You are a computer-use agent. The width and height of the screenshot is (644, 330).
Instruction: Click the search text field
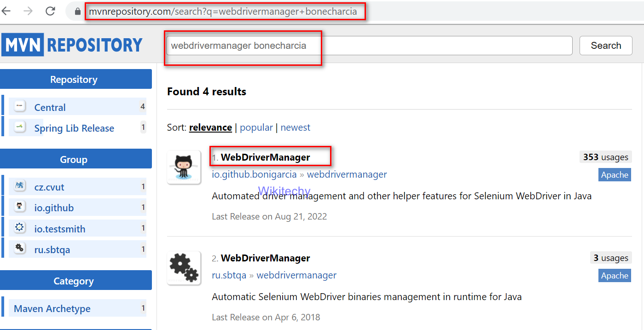368,46
